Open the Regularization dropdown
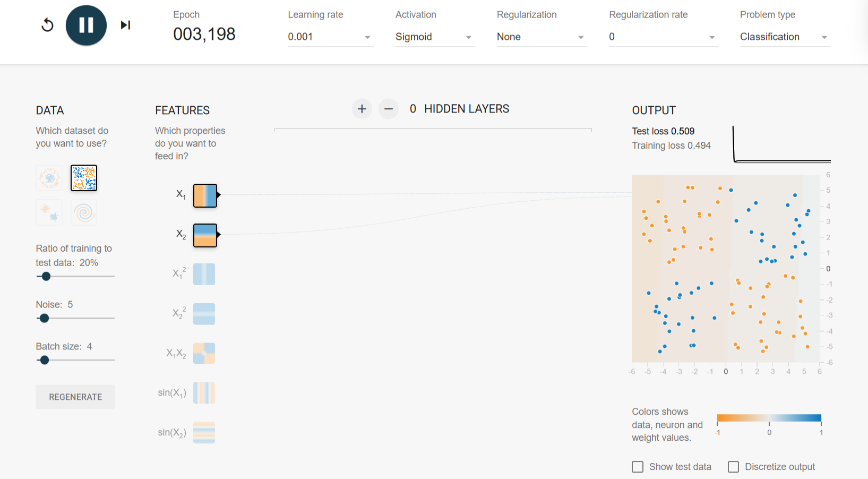Viewport: 868px width, 479px height. point(542,37)
